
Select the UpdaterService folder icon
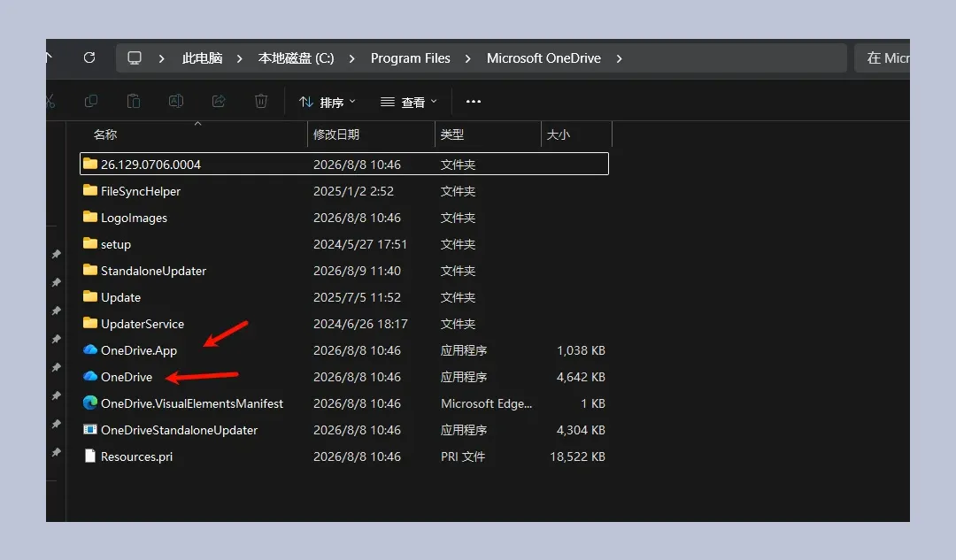(x=90, y=323)
